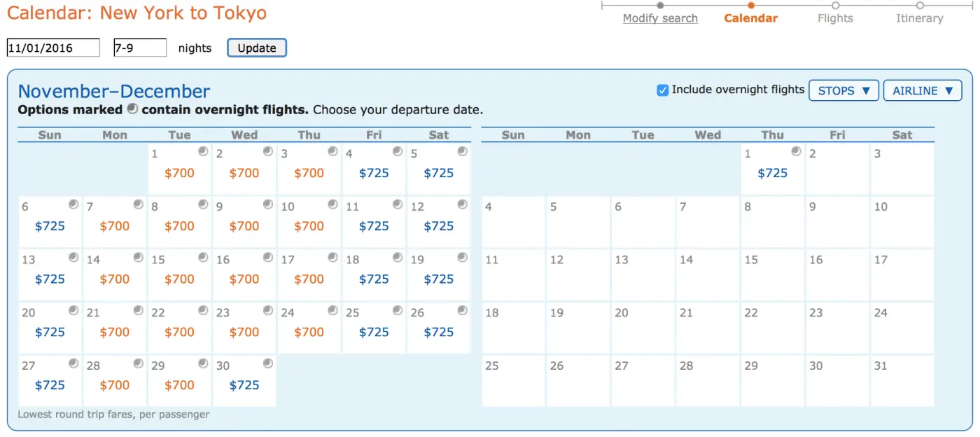Click the overnight flight icon on November 5
This screenshot has width=980, height=437.
(x=463, y=152)
